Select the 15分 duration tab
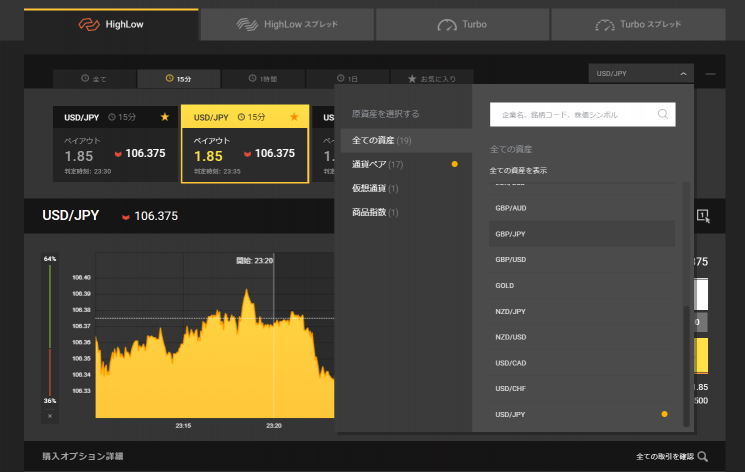This screenshot has width=745, height=472. pyautogui.click(x=179, y=79)
